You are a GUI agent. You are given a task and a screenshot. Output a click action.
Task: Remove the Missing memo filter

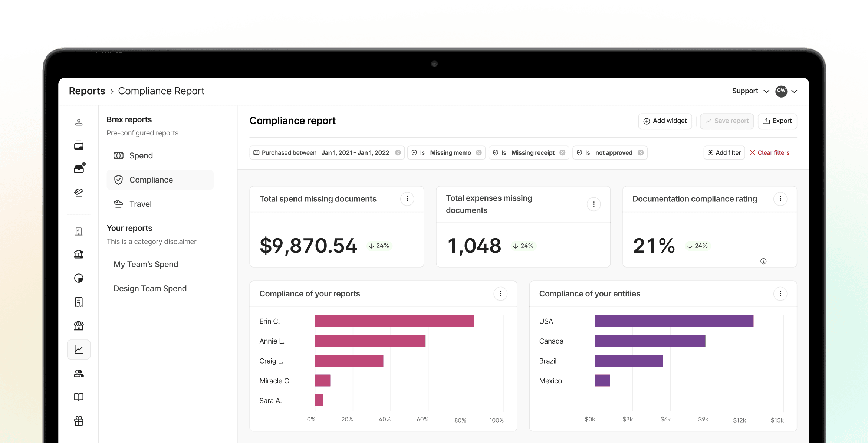(479, 153)
